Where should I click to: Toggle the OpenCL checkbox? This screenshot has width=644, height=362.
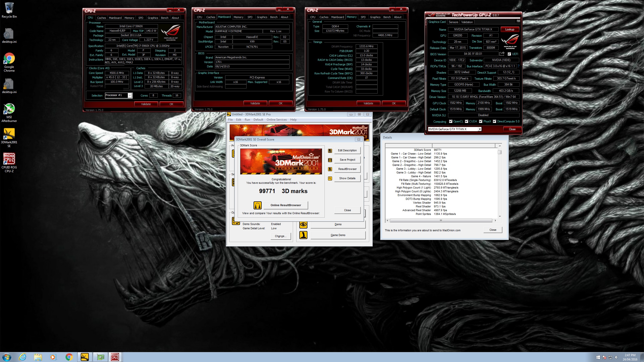451,121
